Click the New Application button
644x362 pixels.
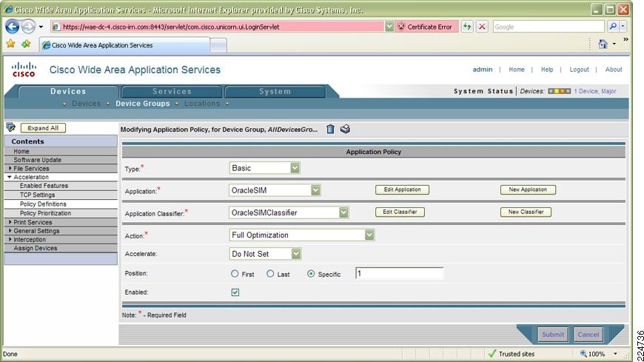point(528,190)
